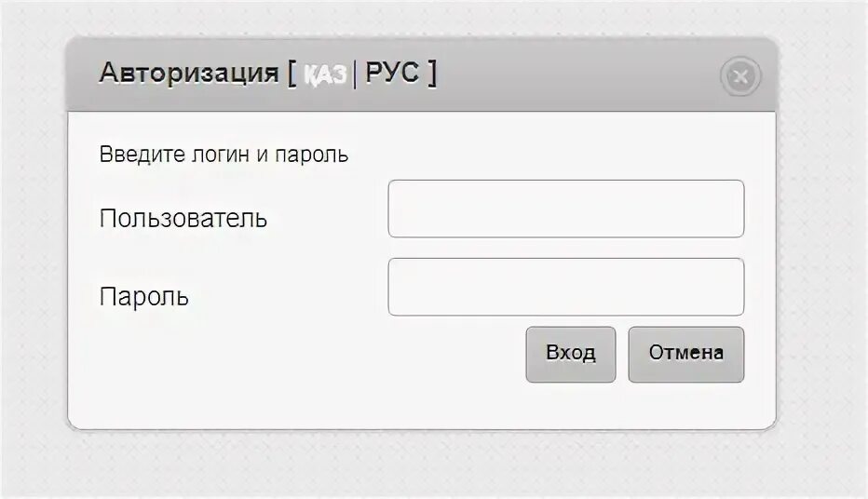Click the textured background outside the dialog
The width and height of the screenshot is (868, 499).
coord(432,465)
